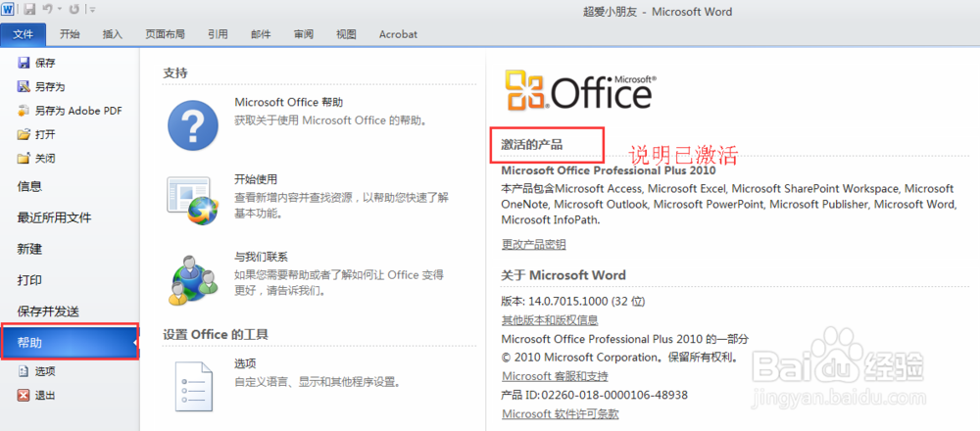Image resolution: width=980 pixels, height=431 pixels.
Task: Open Microsoft Office 帮助 title
Action: tap(289, 103)
